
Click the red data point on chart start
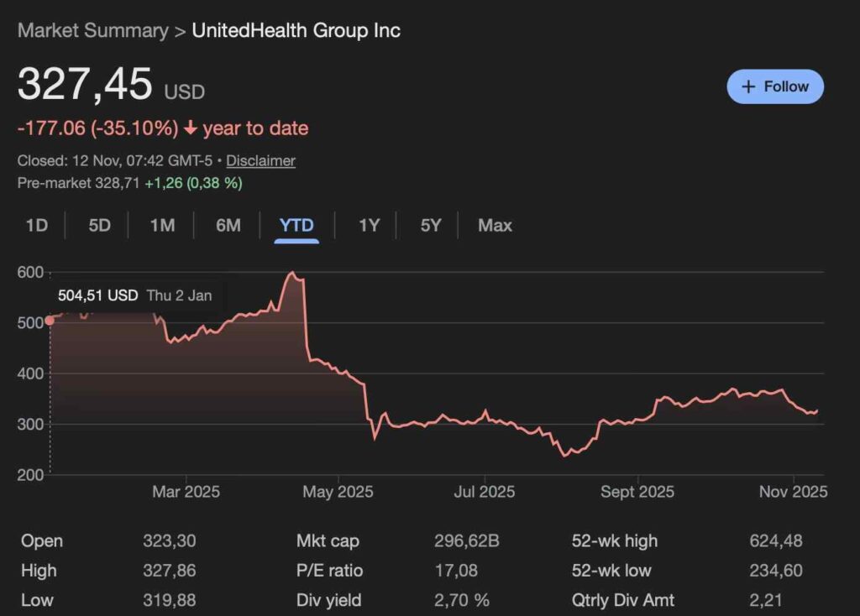pos(50,320)
